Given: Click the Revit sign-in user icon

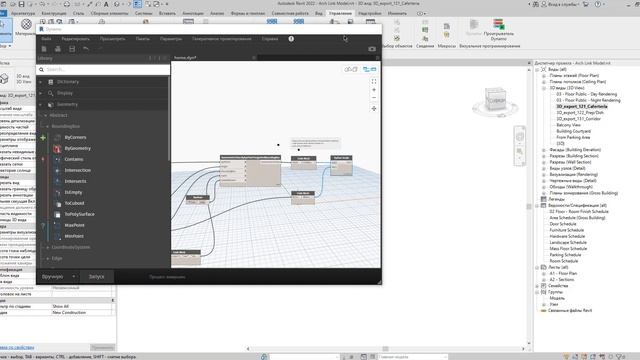Looking at the screenshot, I should [x=544, y=4].
